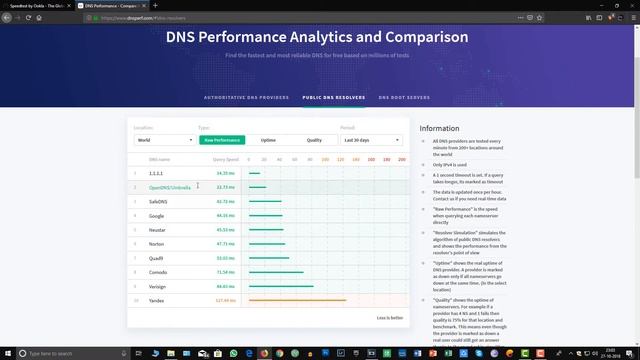This screenshot has height=360, width=640.
Task: Open a new tab with the plus icon
Action: coord(155,6)
